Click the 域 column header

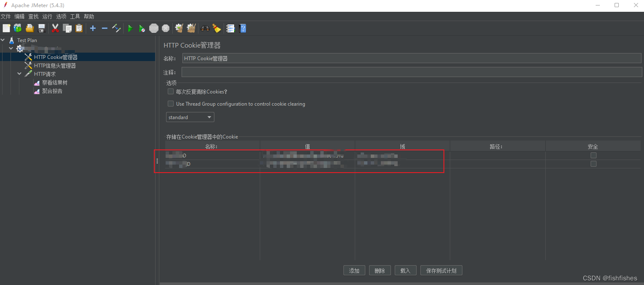click(x=402, y=146)
